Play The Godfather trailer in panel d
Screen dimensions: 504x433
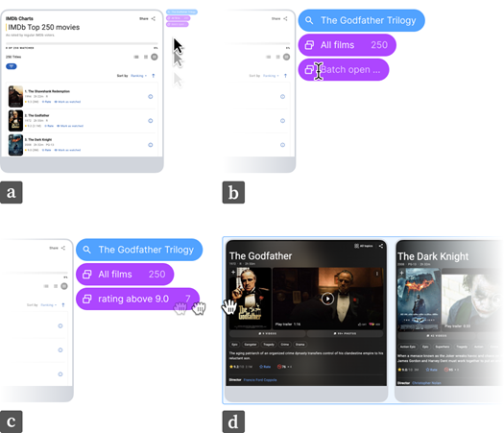(327, 299)
